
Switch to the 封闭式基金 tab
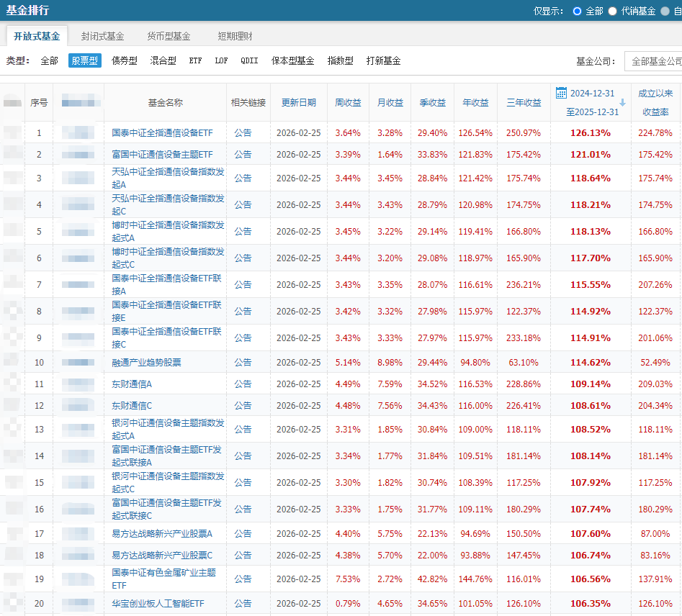click(102, 36)
